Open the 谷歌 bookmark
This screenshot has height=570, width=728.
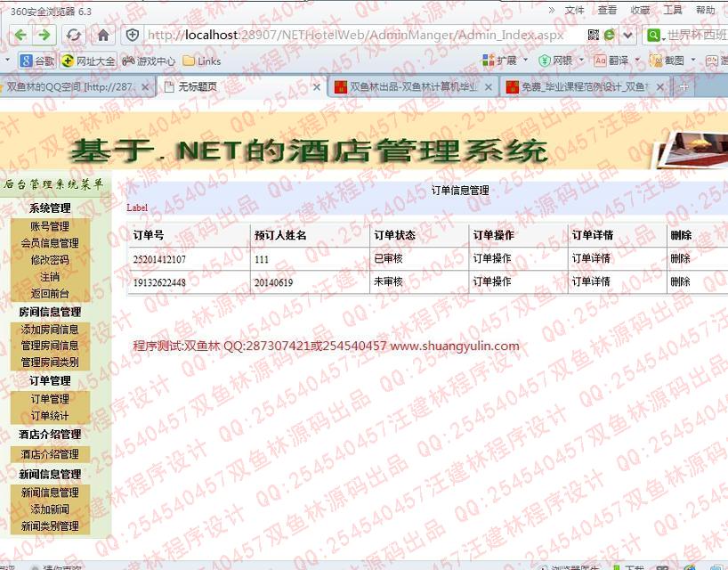(x=37, y=61)
